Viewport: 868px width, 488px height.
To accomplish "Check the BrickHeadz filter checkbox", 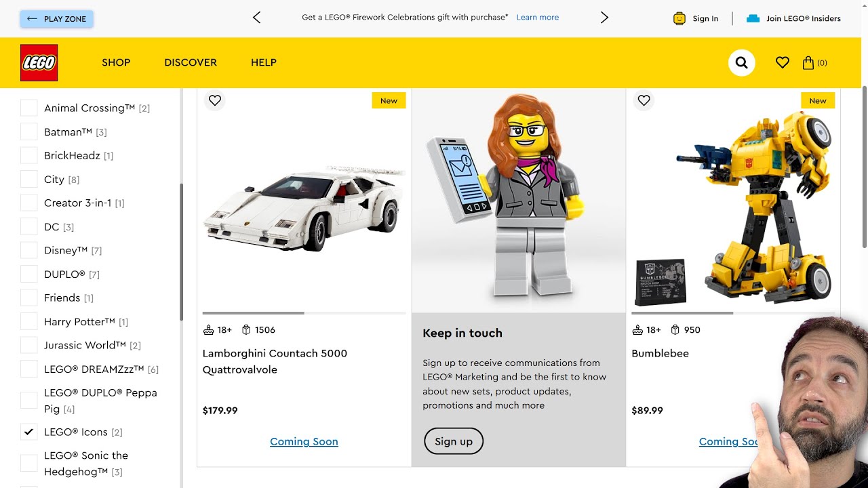I will point(28,155).
